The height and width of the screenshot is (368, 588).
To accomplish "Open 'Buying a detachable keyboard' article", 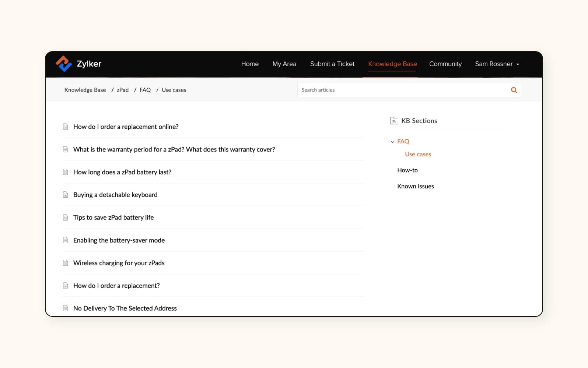I will 115,195.
